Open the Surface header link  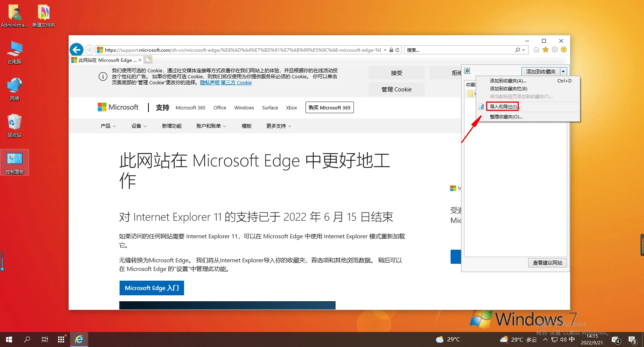270,108
